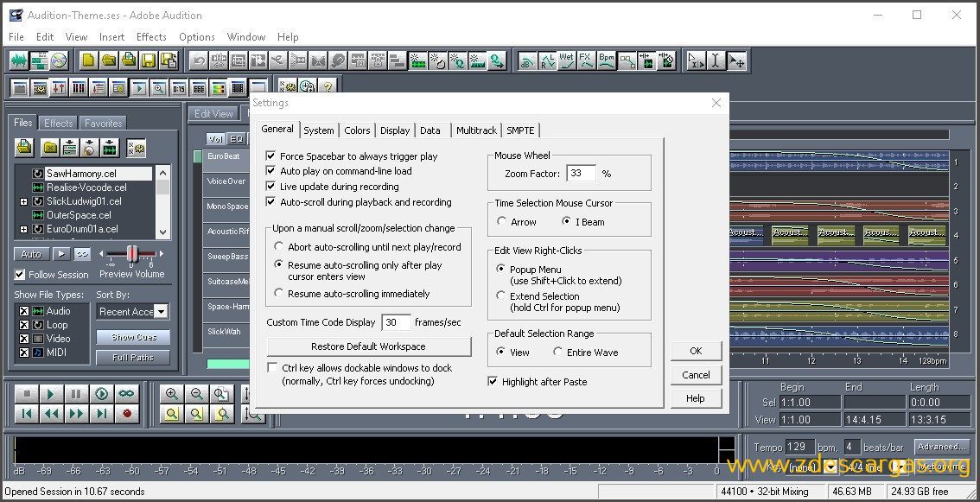Screen dimensions: 980x502
Task: Toggle the Bpm tempo envelopes icon
Action: [x=607, y=60]
